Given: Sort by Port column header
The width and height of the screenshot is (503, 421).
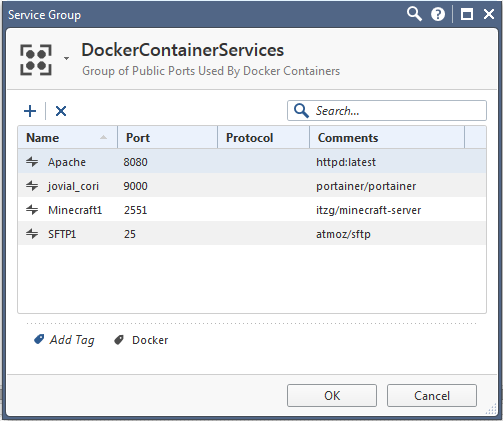Looking at the screenshot, I should point(167,137).
